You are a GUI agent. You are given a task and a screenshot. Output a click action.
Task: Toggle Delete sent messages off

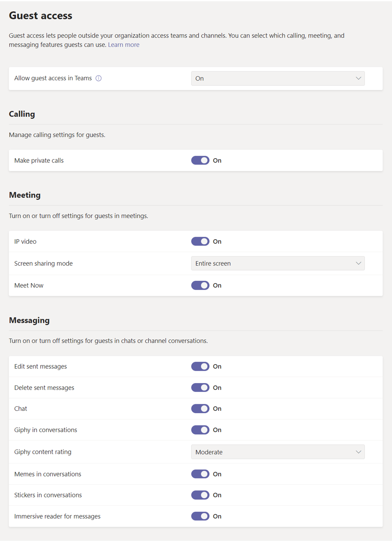point(200,387)
